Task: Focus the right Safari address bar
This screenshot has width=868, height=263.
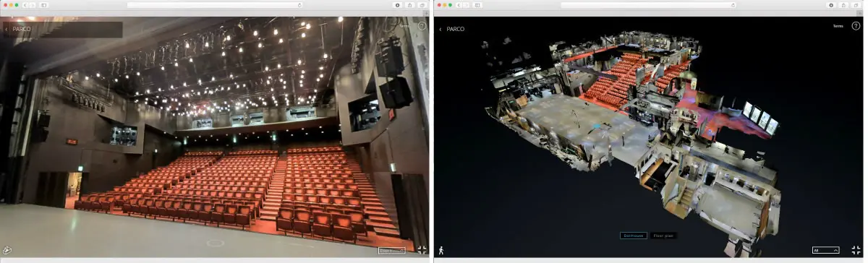Action: (x=649, y=5)
